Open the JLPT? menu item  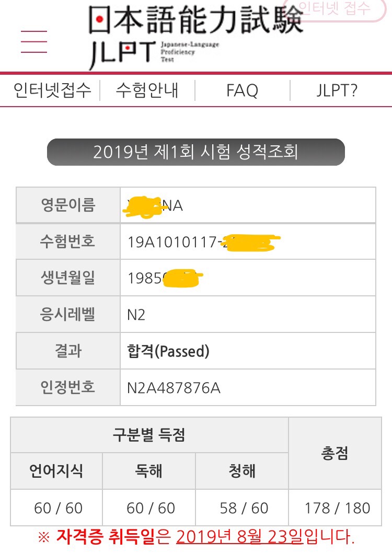(x=337, y=90)
